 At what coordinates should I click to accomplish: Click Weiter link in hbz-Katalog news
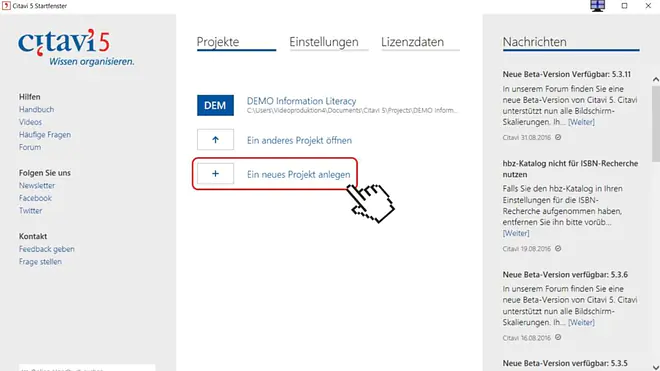tap(516, 233)
